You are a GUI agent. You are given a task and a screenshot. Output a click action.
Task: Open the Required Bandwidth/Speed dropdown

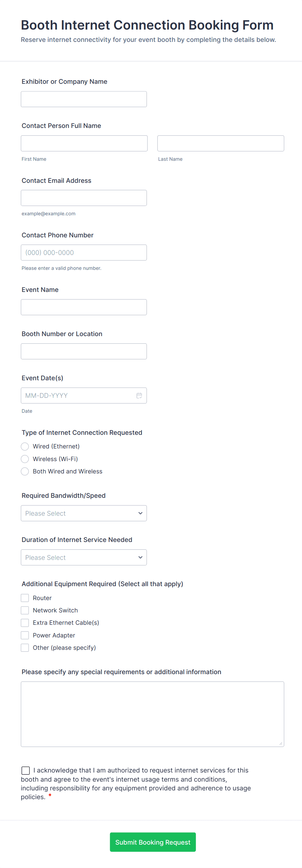(x=83, y=513)
